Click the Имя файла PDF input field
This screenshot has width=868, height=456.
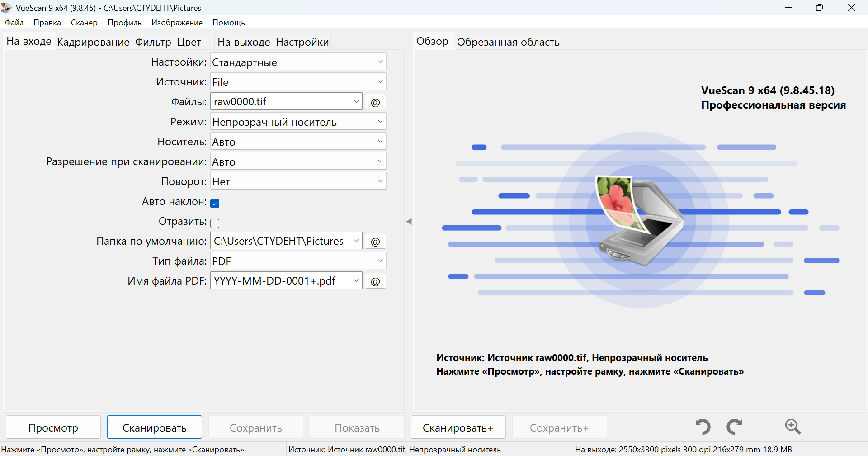click(286, 281)
